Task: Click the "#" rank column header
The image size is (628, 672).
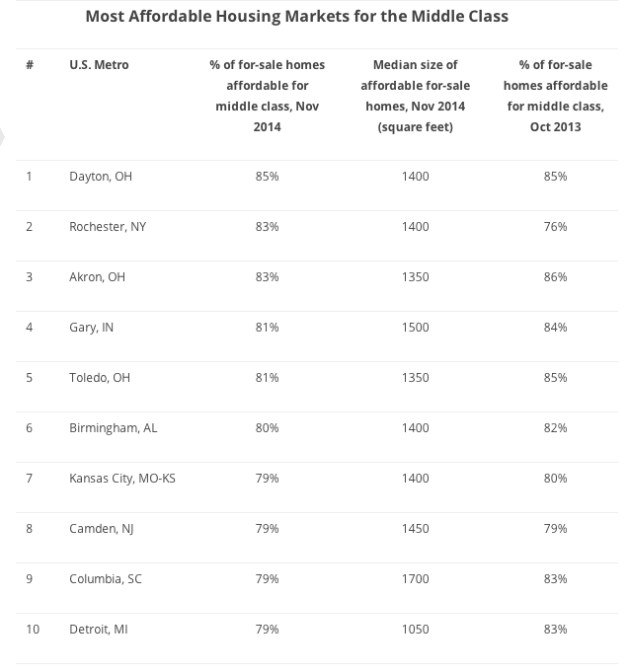Action: [x=30, y=65]
